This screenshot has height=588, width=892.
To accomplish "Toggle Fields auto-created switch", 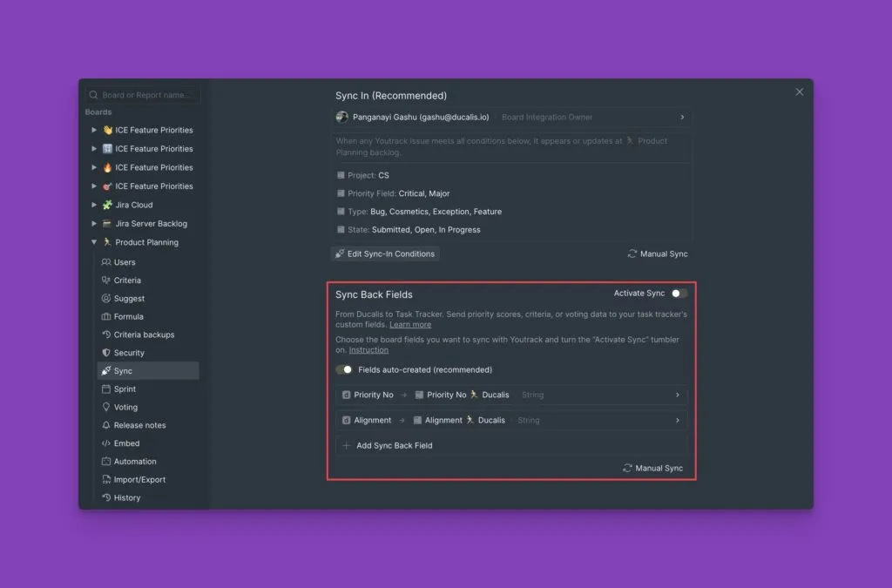I will point(344,369).
